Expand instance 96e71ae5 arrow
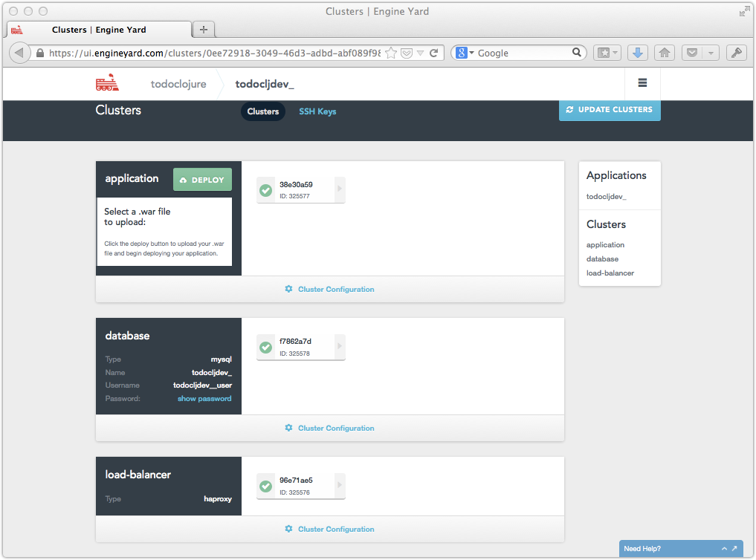The height and width of the screenshot is (560, 756). [x=340, y=485]
